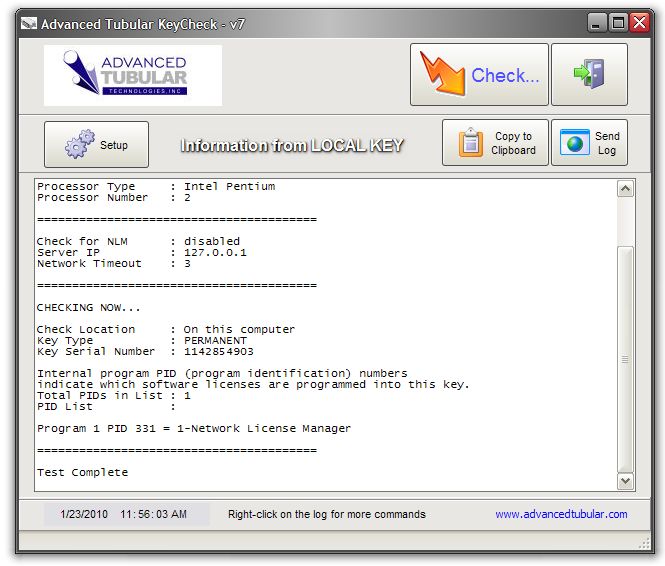Maximize the KeyCheck window

pos(618,23)
